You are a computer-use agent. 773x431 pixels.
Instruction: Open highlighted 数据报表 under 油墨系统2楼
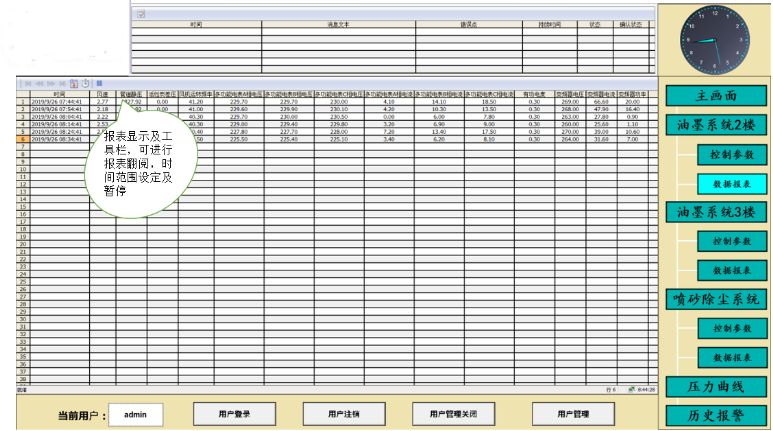pos(732,183)
